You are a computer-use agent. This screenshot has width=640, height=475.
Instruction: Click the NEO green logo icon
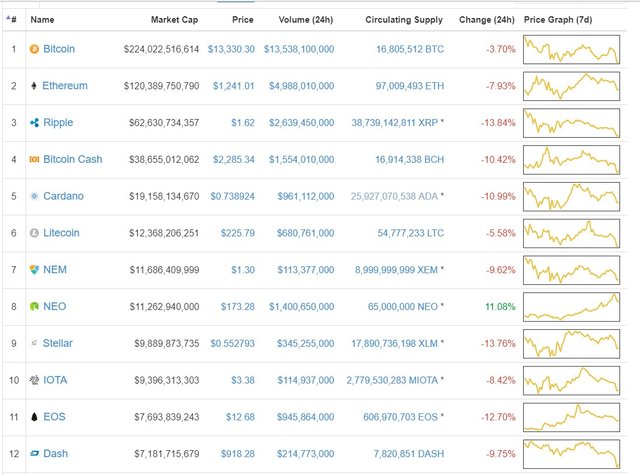(x=34, y=306)
